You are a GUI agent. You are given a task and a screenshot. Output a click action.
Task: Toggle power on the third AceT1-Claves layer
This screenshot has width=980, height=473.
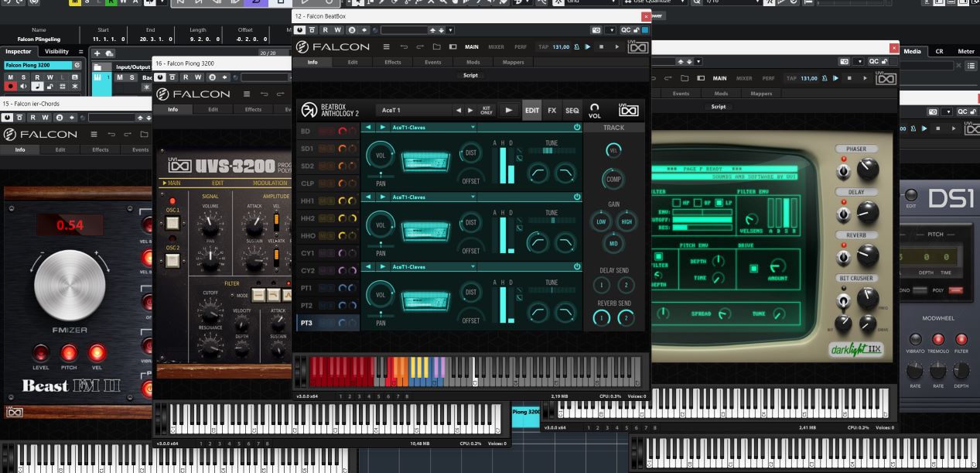click(577, 266)
